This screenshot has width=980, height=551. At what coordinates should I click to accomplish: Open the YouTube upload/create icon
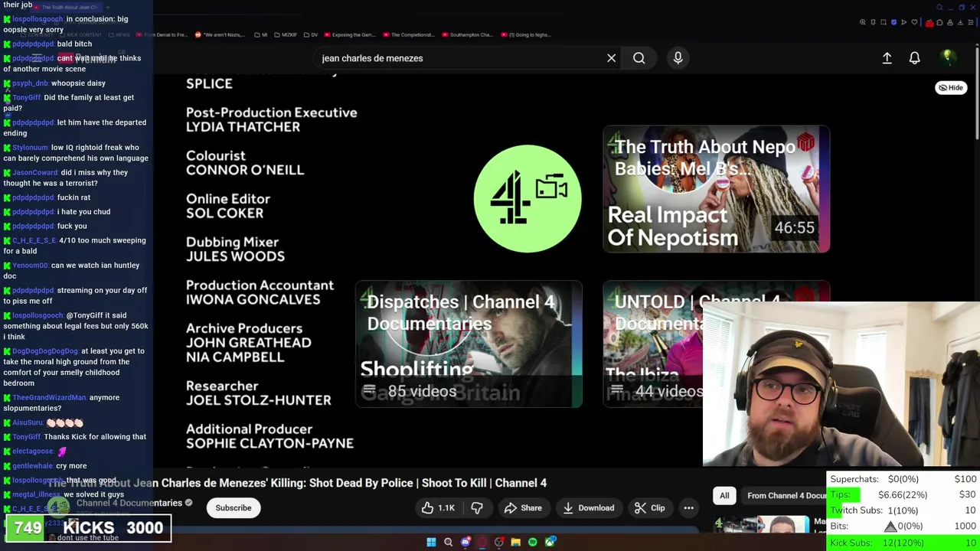click(887, 58)
